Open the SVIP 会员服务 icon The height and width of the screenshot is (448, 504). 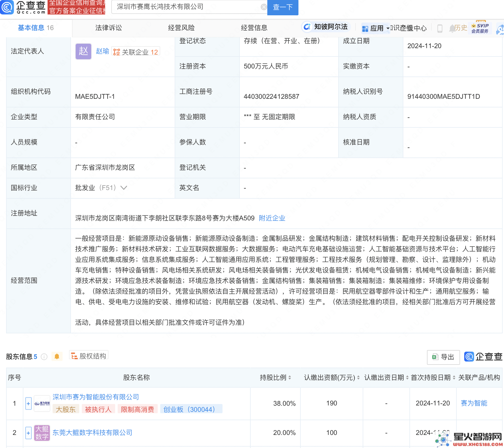(x=480, y=28)
